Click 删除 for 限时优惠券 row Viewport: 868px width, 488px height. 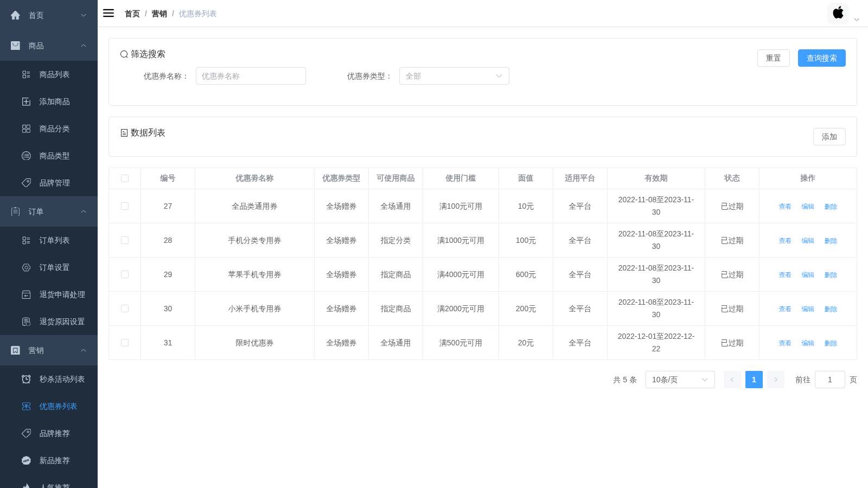point(831,343)
